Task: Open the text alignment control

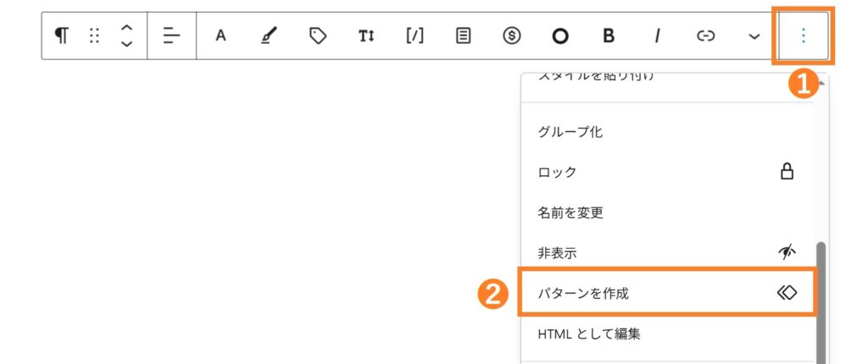Action: click(171, 36)
